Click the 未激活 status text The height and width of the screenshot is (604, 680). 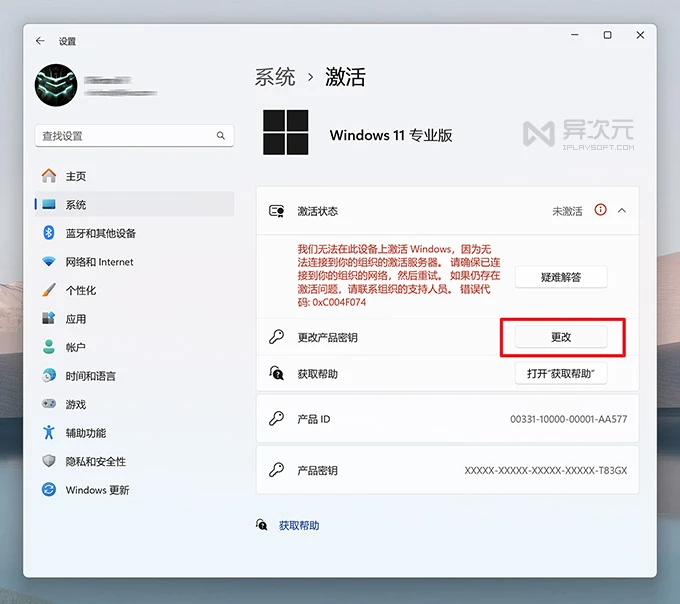[x=567, y=211]
